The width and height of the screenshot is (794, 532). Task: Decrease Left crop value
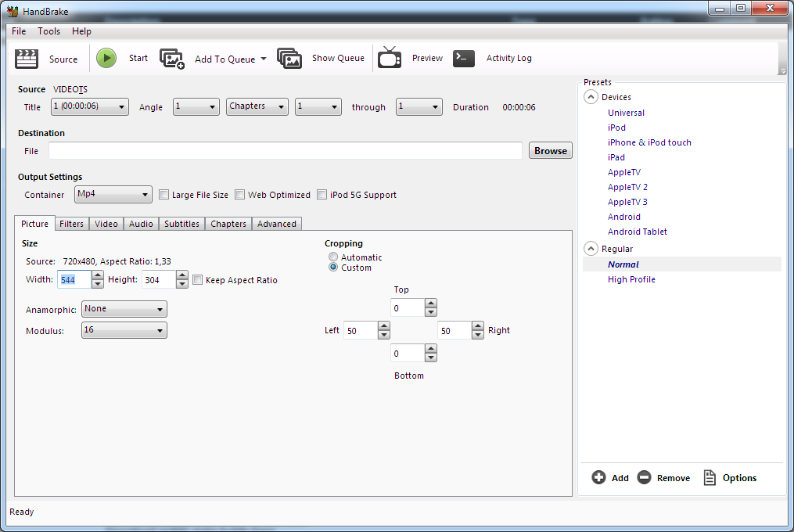(384, 334)
